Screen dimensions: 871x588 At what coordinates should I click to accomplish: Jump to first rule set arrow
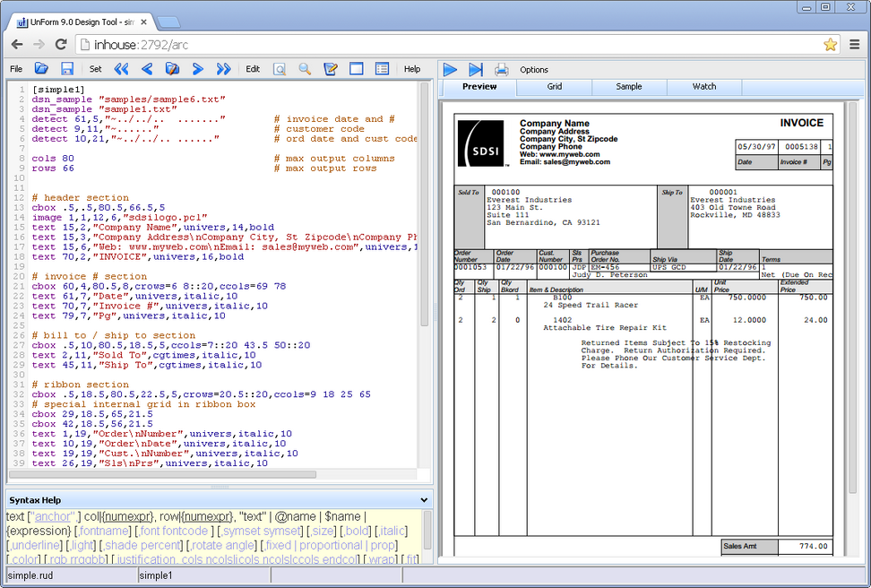coord(121,69)
